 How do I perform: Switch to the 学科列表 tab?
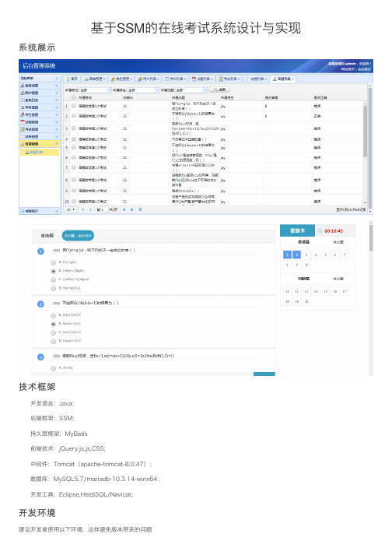click(175, 79)
